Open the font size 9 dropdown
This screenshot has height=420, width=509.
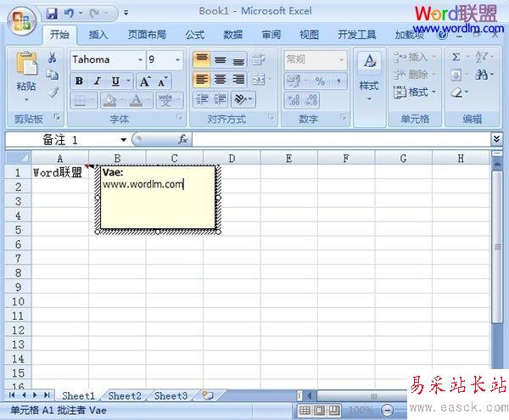177,59
